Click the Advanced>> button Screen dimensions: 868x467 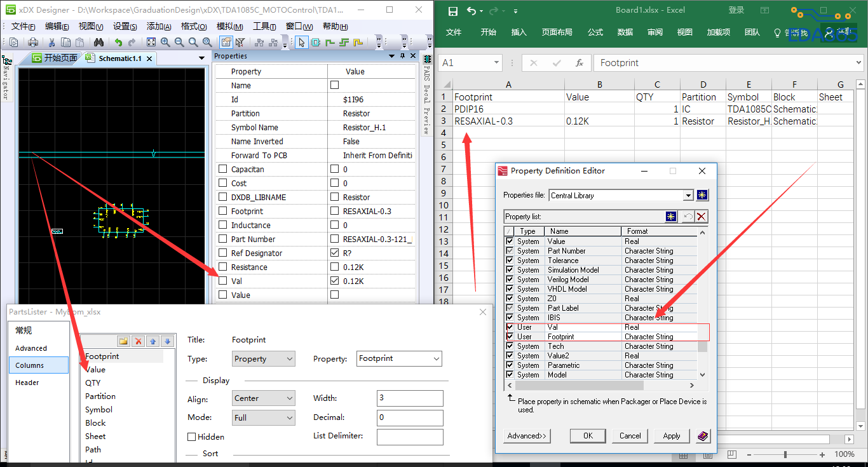527,436
